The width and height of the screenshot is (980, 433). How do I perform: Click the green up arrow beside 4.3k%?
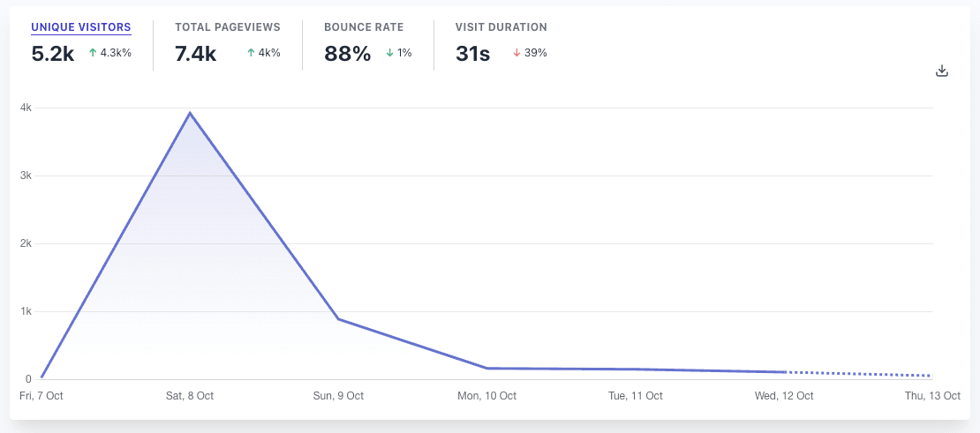tap(93, 53)
